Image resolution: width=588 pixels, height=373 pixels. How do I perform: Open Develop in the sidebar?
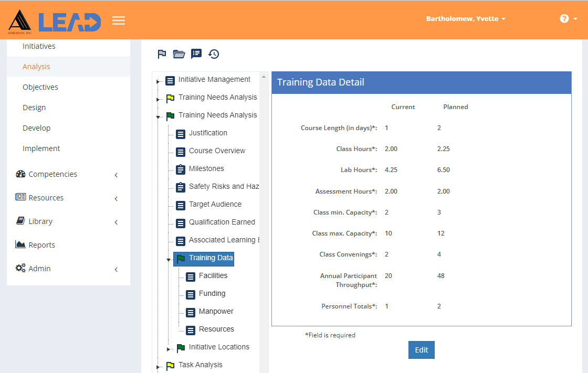pos(36,128)
